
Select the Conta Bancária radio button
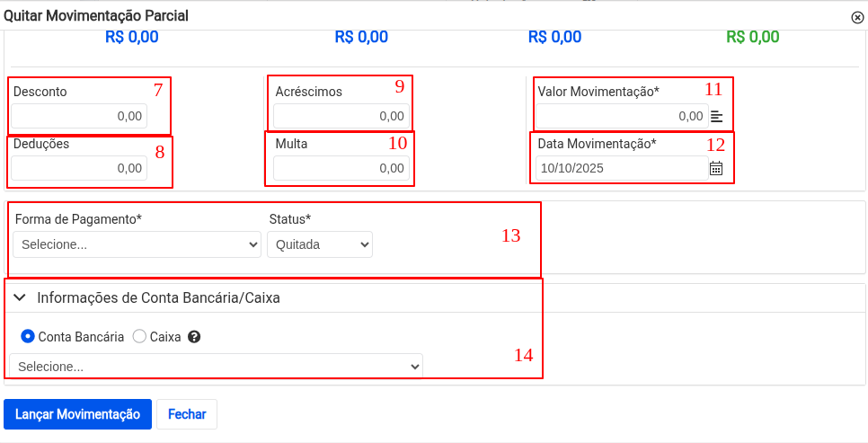click(x=28, y=336)
